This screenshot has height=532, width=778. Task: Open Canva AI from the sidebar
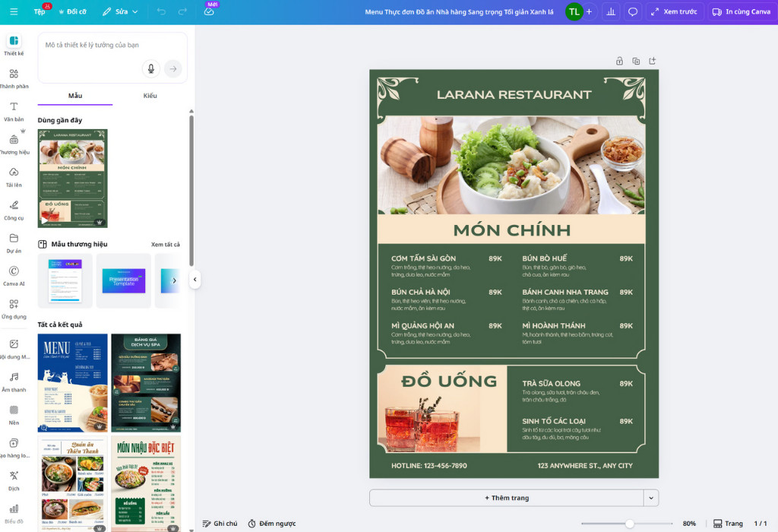click(x=13, y=275)
